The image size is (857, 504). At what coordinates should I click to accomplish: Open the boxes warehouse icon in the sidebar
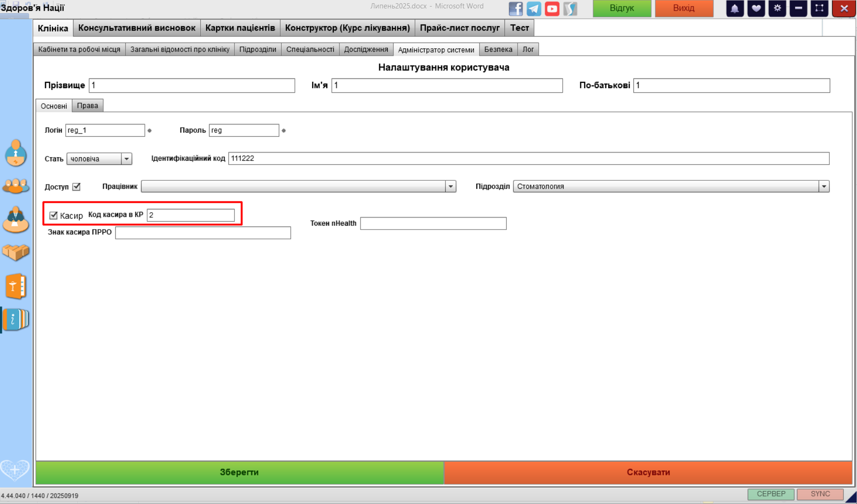tap(15, 252)
